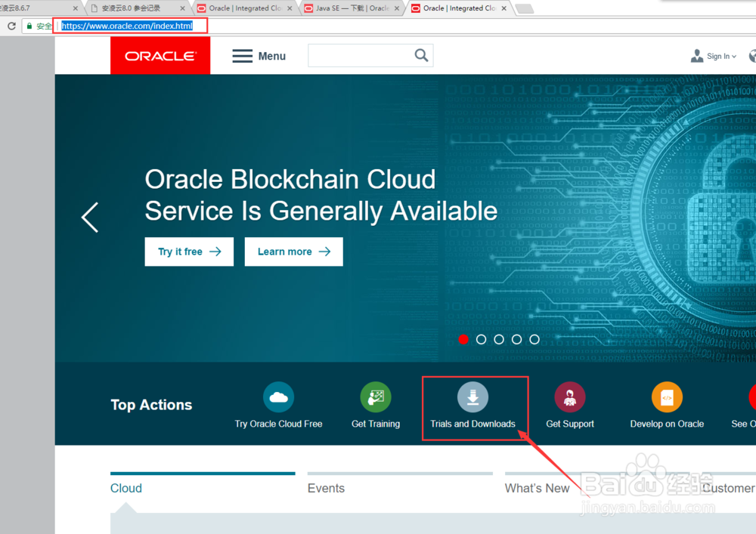Click the Get Training label
The width and height of the screenshot is (756, 534).
point(376,424)
